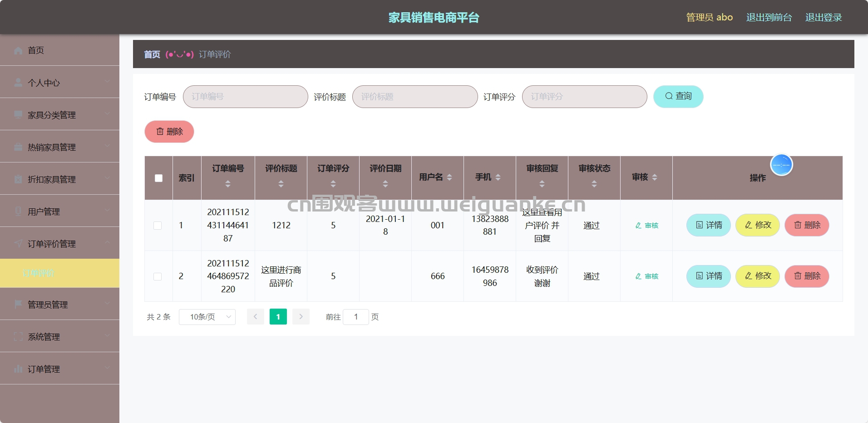Image resolution: width=868 pixels, height=423 pixels.
Task: Click the paper-plane icon beside 订单评价管理
Action: (18, 244)
